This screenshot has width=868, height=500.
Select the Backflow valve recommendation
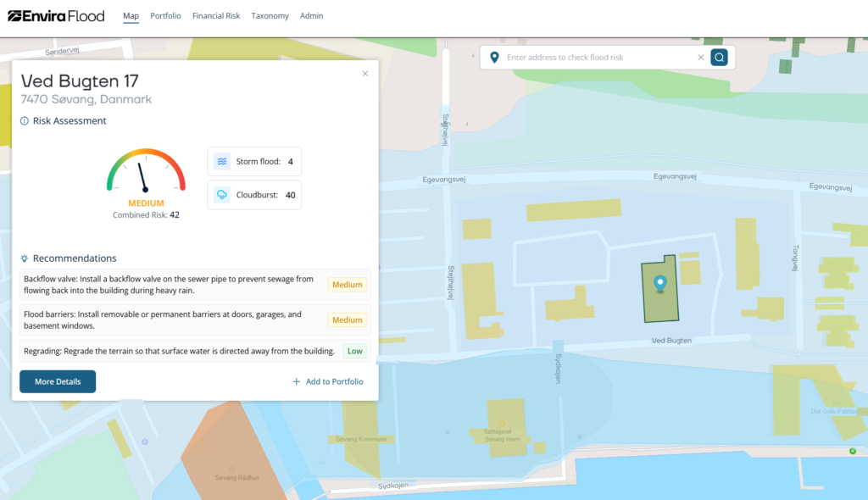(195, 285)
